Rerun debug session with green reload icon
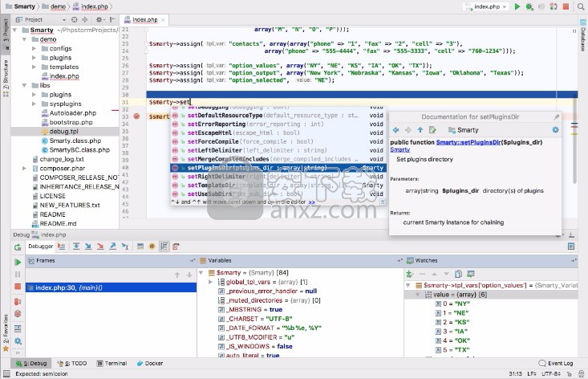 coord(18,247)
